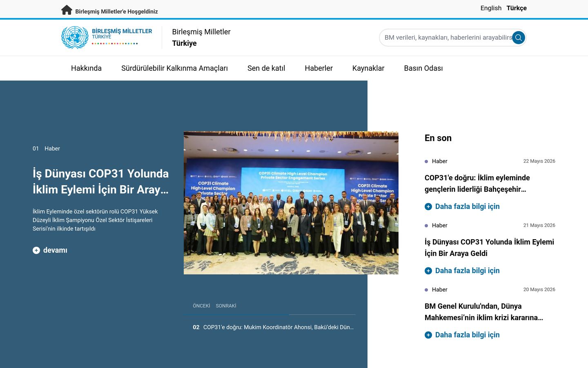This screenshot has width=588, height=368.
Task: Click devamı to read more
Action: [x=55, y=250]
